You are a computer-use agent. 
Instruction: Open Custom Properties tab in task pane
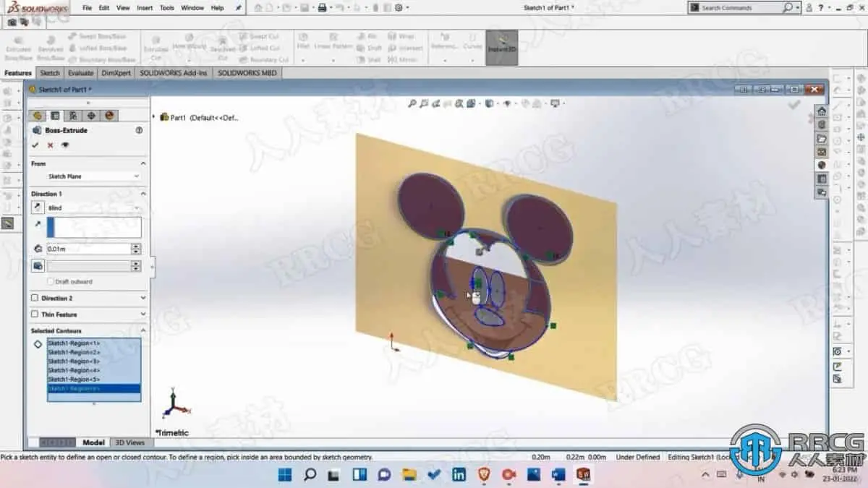[x=822, y=179]
